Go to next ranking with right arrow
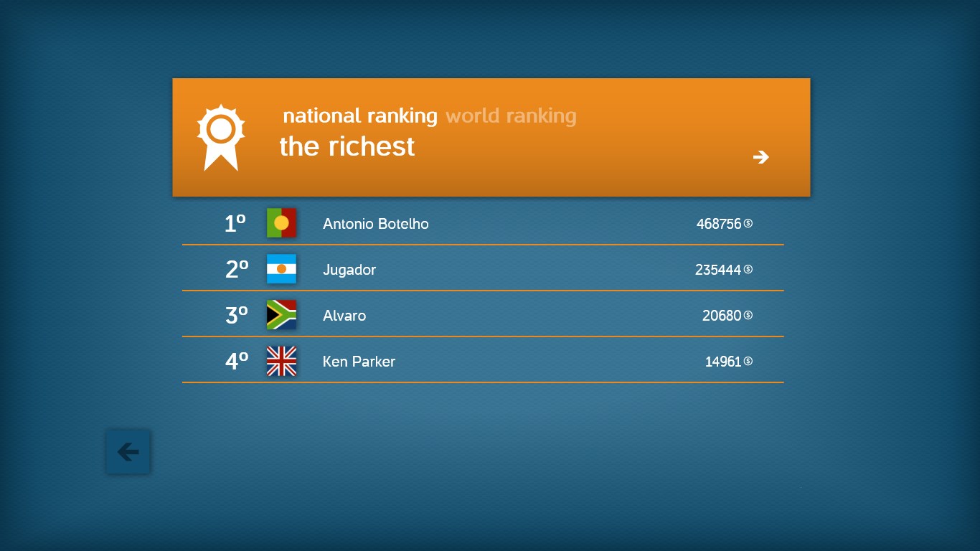The height and width of the screenshot is (551, 980). tap(760, 157)
